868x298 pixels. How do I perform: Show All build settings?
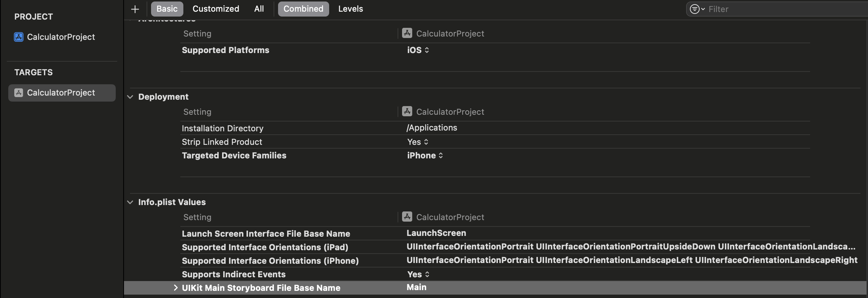click(259, 9)
